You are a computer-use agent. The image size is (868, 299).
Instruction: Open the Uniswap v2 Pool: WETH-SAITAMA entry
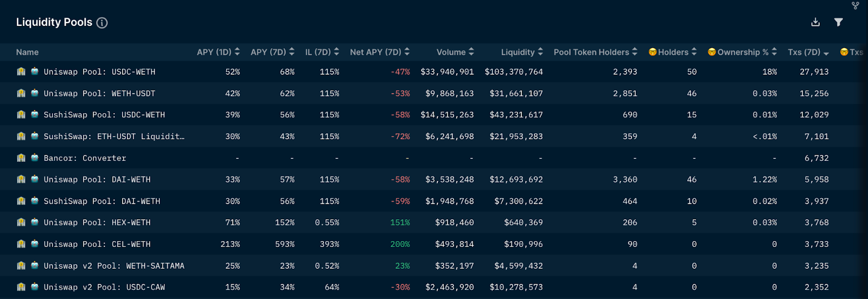(114, 266)
